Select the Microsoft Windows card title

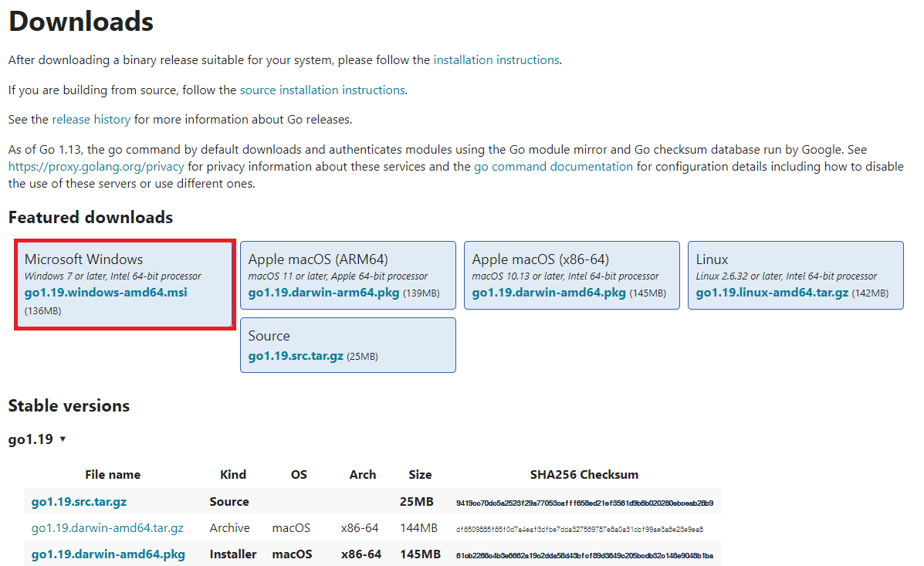click(x=83, y=259)
